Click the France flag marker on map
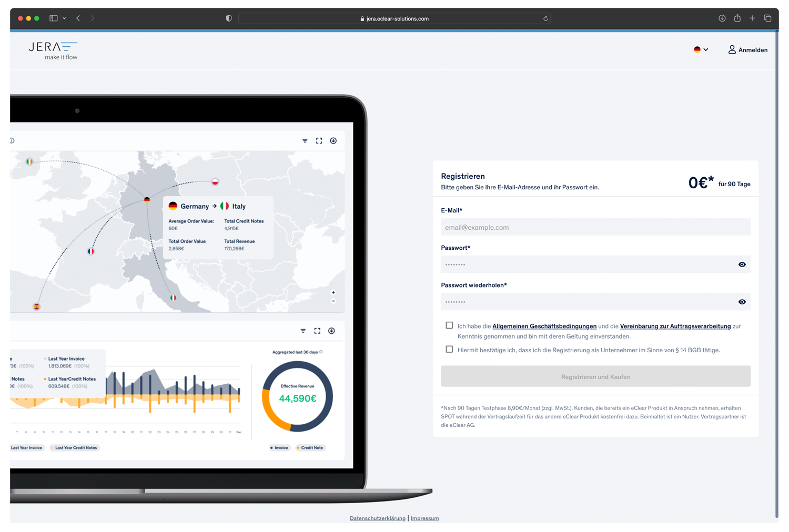The width and height of the screenshot is (789, 532). click(91, 251)
